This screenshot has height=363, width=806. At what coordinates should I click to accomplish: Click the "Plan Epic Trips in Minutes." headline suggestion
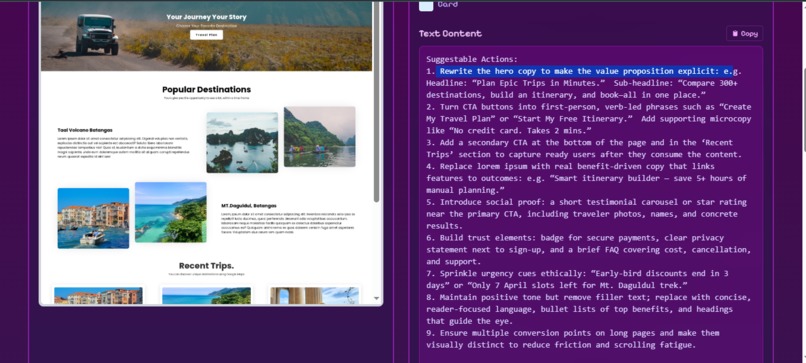pyautogui.click(x=539, y=83)
